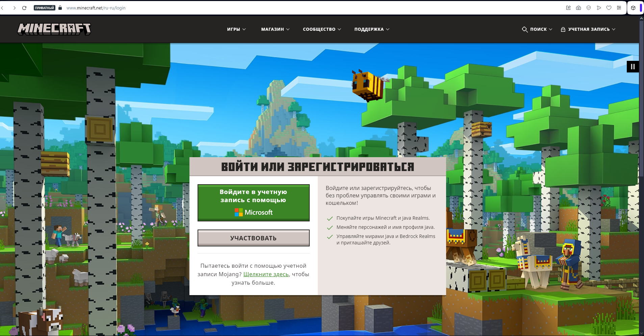
Task: Open the shield privacy protection icon
Action: pyautogui.click(x=589, y=8)
